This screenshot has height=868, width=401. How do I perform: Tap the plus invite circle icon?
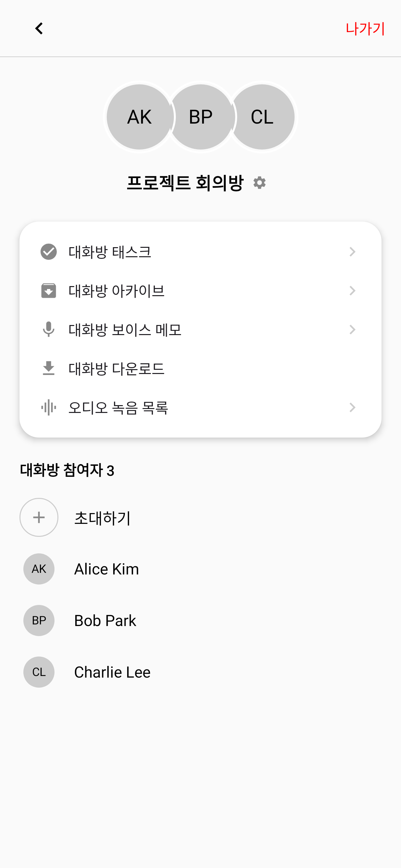click(x=39, y=517)
